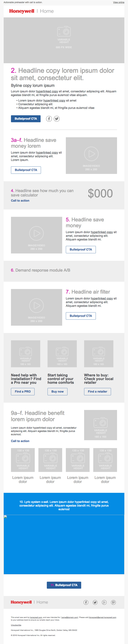Play the video beside 'Headline save money lorem'
The width and height of the screenshot is (128, 644).
(91, 154)
